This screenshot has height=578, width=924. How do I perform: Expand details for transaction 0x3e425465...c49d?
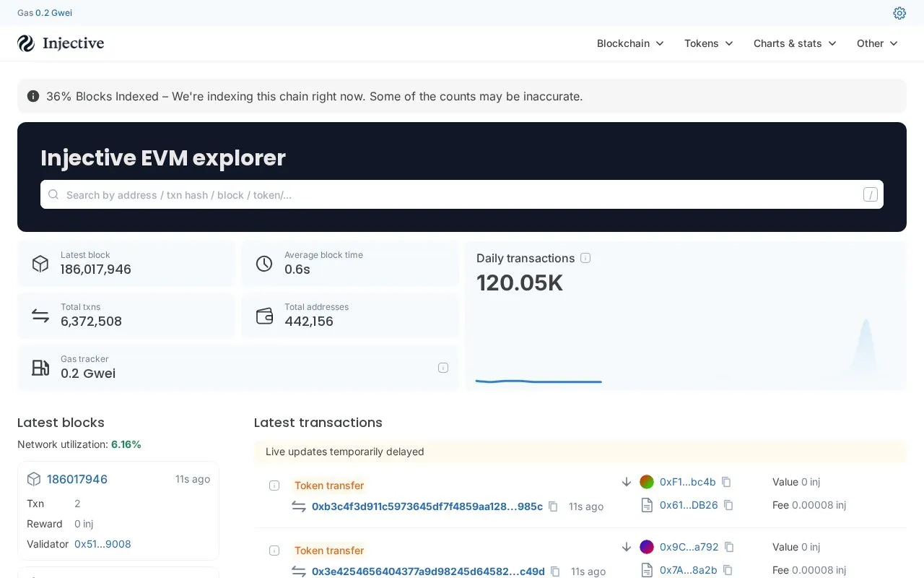pyautogui.click(x=274, y=551)
